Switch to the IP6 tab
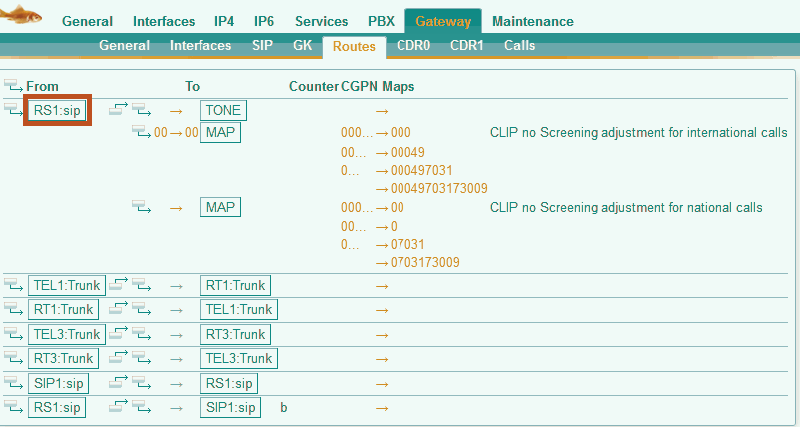This screenshot has width=800, height=427. tap(264, 21)
